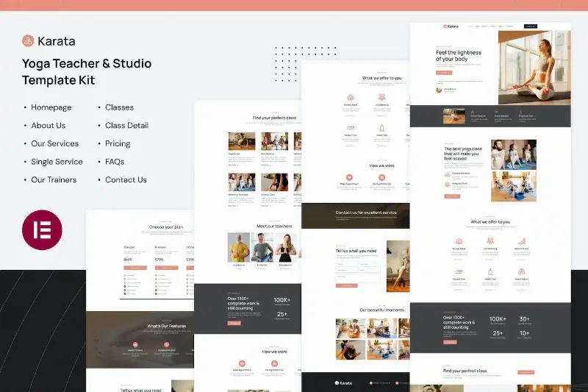The image size is (588, 392).
Task: Click the orange button below Adequate Tools
Action: (x=452, y=196)
